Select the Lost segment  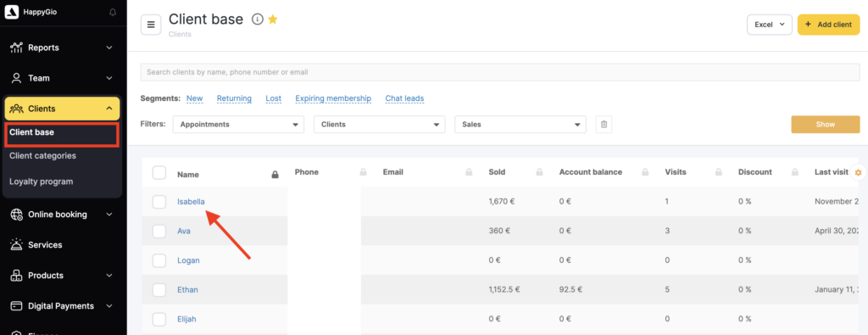point(274,98)
